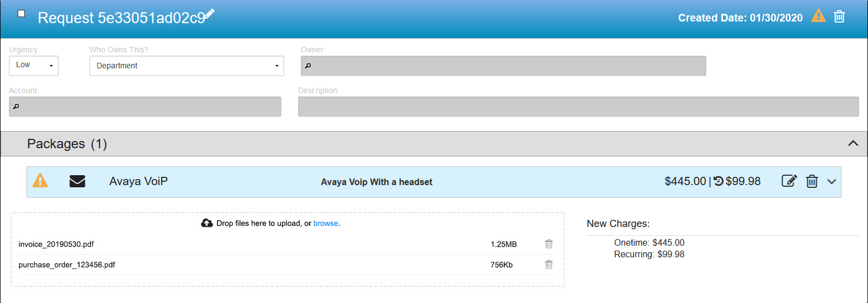Expand the Avaya VoiP package details chevron
The width and height of the screenshot is (868, 303).
(x=832, y=182)
